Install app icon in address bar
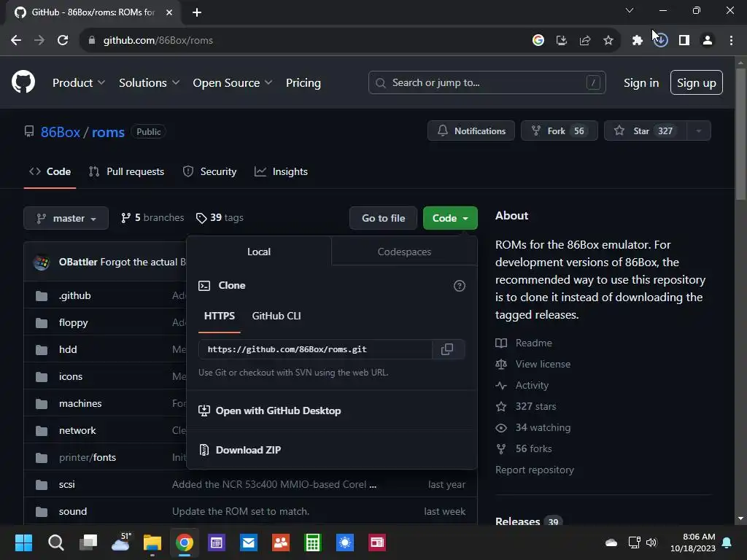Viewport: 747px width, 560px height. point(561,41)
